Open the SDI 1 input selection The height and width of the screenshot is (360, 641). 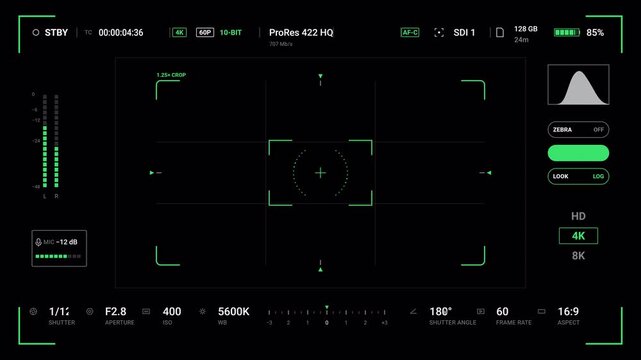464,32
